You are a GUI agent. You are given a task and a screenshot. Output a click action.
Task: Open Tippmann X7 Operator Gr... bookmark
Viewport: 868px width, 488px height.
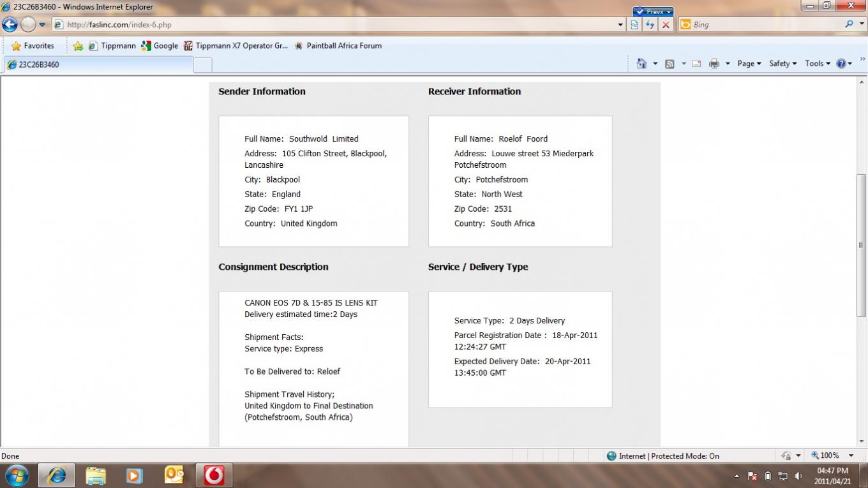point(236,46)
